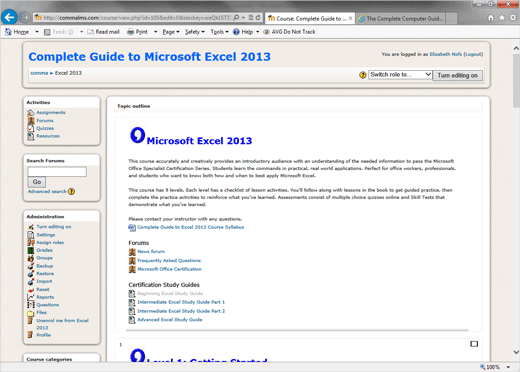Open the Switch role to dropdown

400,75
